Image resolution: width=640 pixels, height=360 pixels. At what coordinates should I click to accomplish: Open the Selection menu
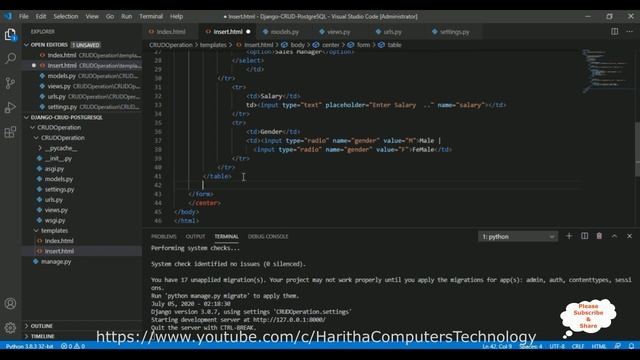click(66, 16)
